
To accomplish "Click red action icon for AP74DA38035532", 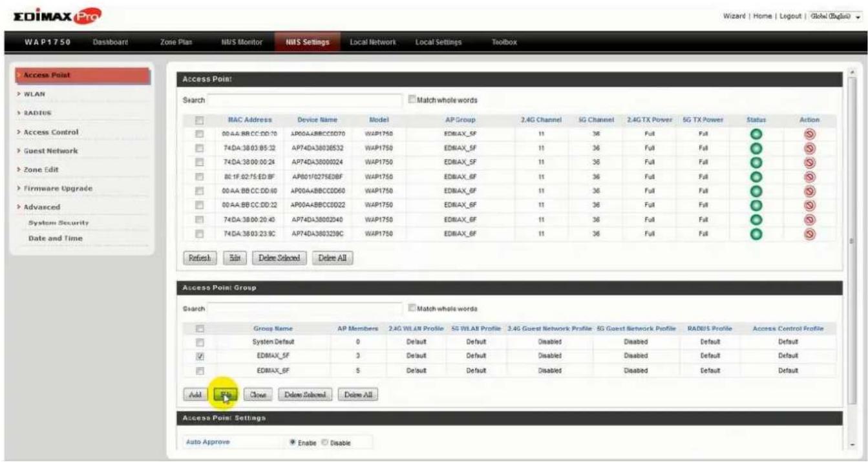I will [x=810, y=147].
